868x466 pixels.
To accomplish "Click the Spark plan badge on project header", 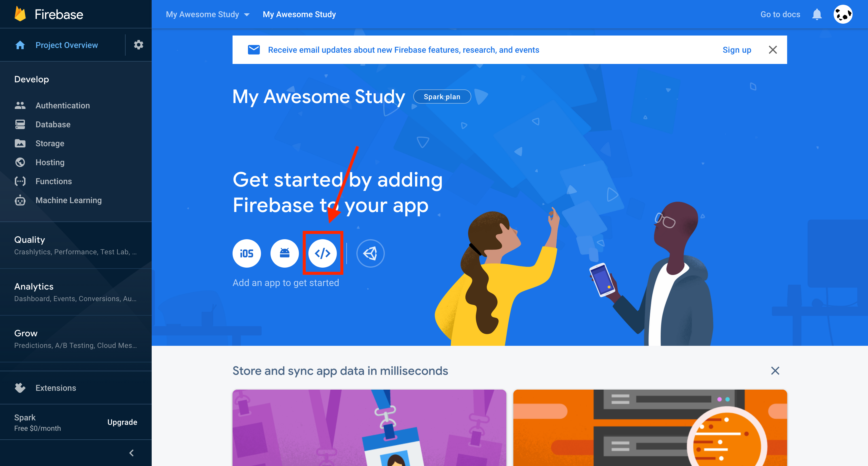I will (441, 97).
